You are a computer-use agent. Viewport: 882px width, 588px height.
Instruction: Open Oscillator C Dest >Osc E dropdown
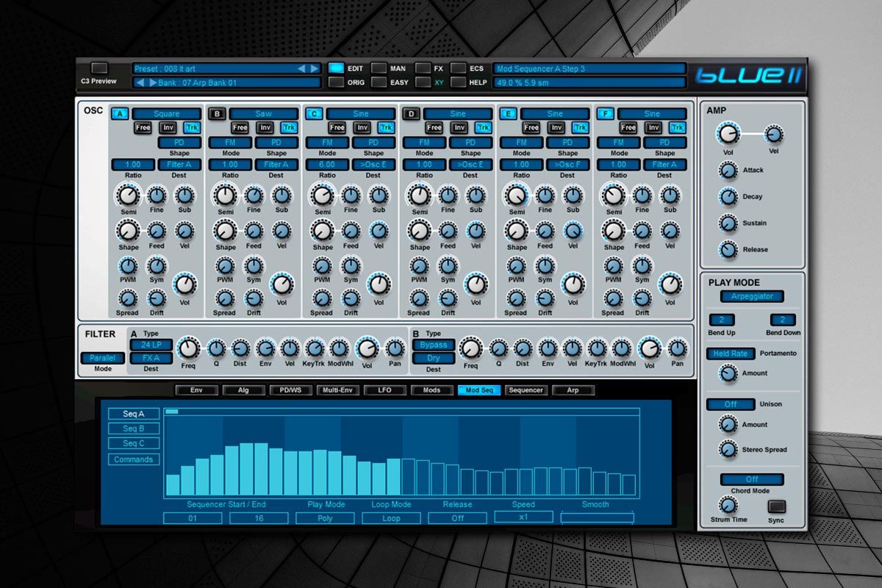pyautogui.click(x=373, y=165)
